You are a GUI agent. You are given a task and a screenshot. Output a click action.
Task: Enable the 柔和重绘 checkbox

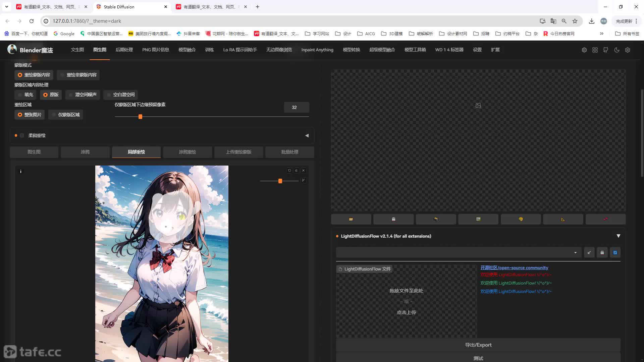[x=22, y=135]
